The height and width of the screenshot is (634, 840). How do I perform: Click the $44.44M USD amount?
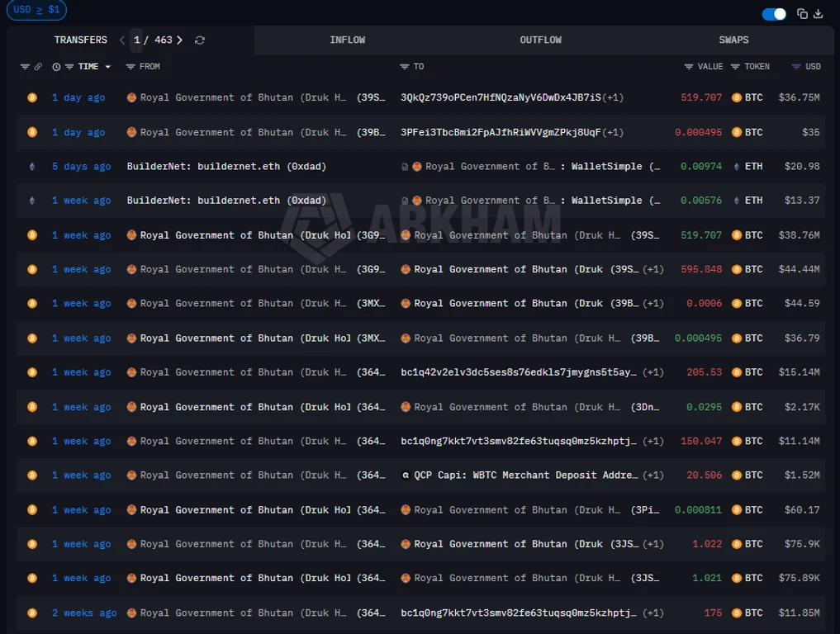point(799,269)
